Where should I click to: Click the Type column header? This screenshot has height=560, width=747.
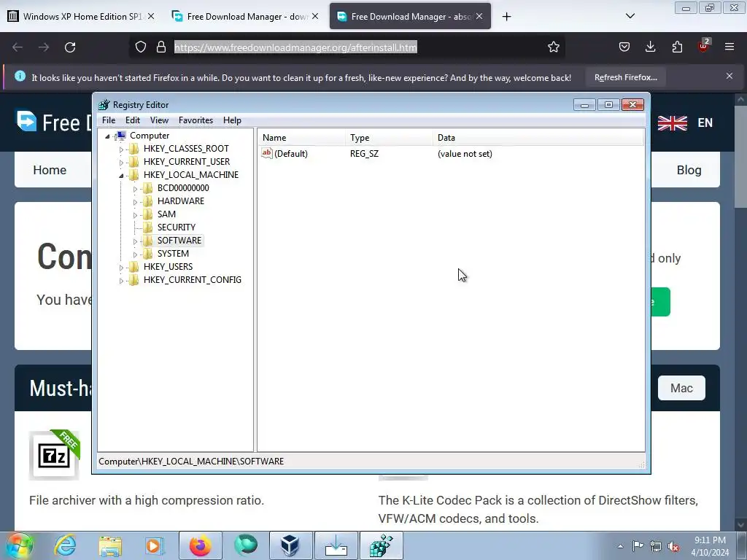390,138
